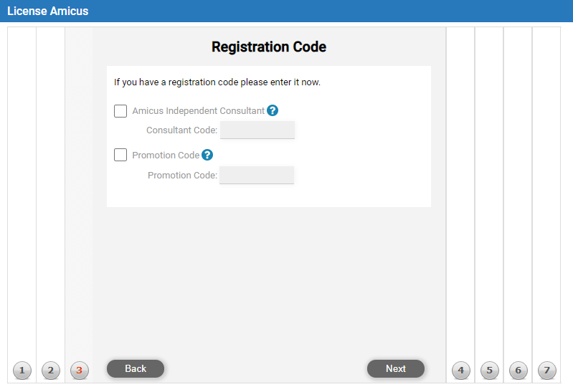Enable the Amicus Independent Consultant checkbox

[120, 110]
